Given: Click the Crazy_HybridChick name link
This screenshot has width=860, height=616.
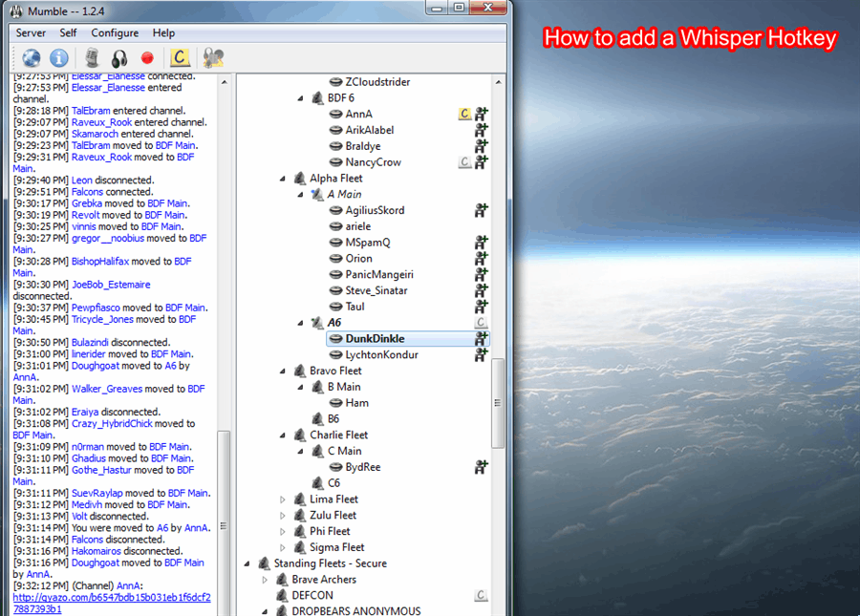Looking at the screenshot, I should coord(112,424).
